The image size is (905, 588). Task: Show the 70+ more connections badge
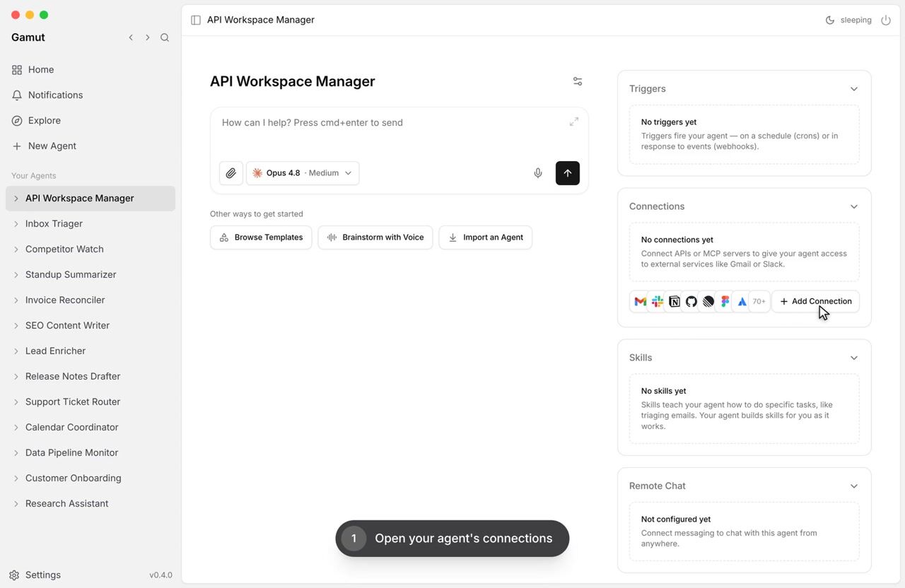click(x=759, y=301)
